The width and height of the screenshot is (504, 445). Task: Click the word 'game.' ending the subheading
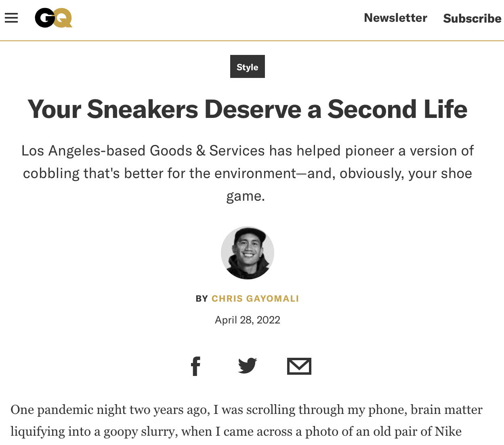246,196
